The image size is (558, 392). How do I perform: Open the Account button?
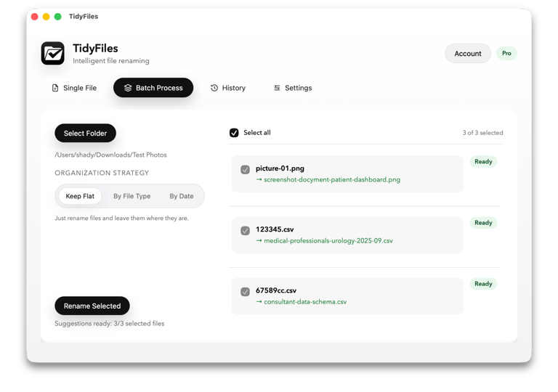(468, 54)
